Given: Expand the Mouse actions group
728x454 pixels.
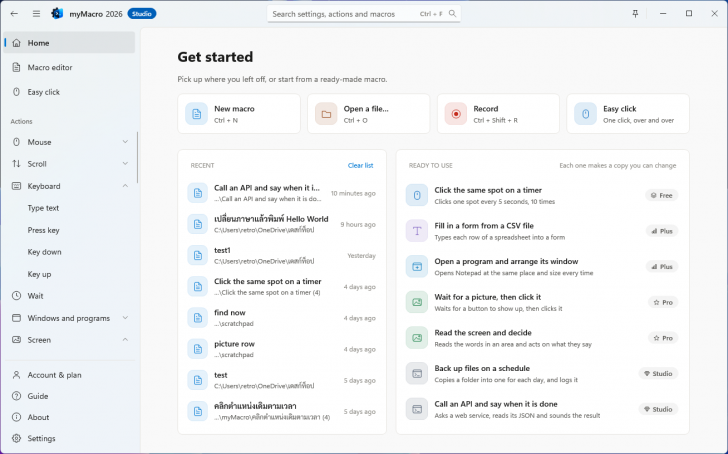Looking at the screenshot, I should tap(125, 142).
